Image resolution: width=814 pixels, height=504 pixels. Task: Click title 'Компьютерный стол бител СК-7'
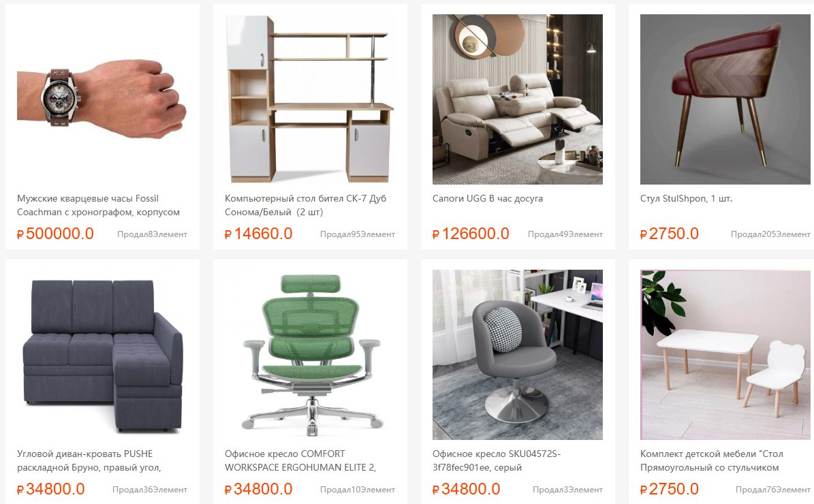click(305, 206)
